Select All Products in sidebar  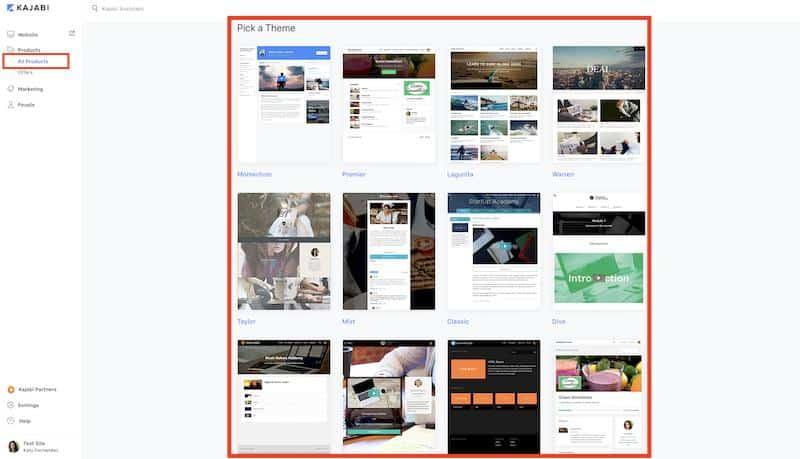33,61
